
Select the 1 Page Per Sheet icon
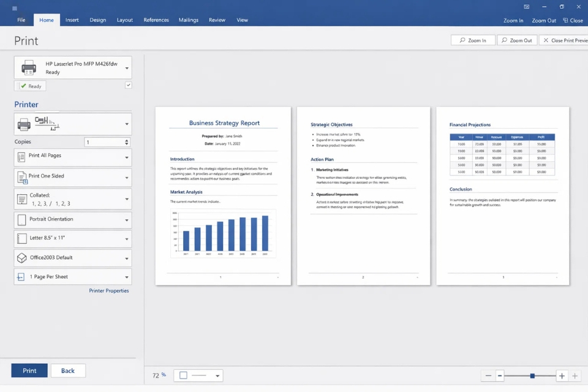click(x=22, y=277)
